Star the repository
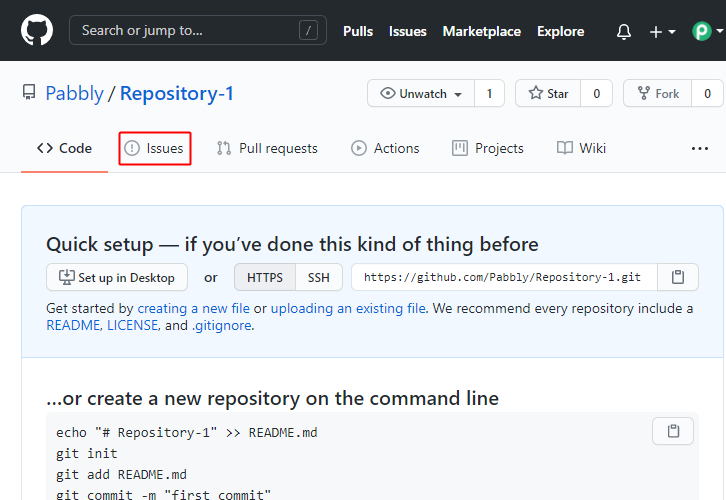The width and height of the screenshot is (726, 500). pyautogui.click(x=548, y=94)
